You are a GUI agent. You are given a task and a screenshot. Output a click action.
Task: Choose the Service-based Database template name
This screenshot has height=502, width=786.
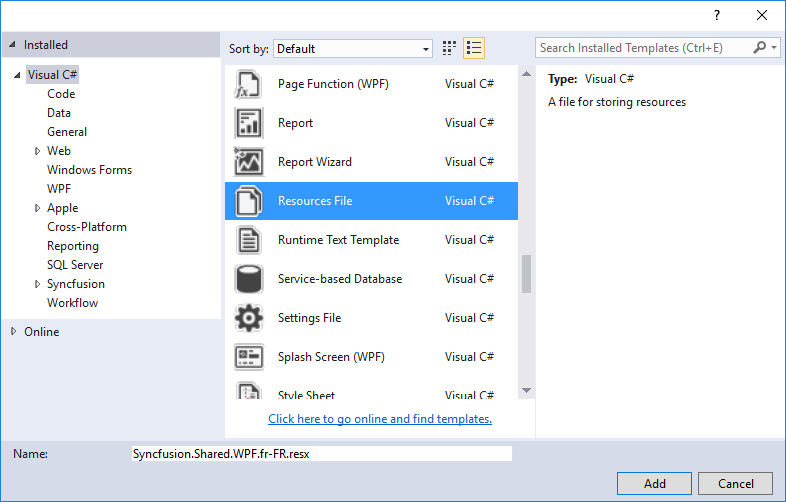(340, 279)
